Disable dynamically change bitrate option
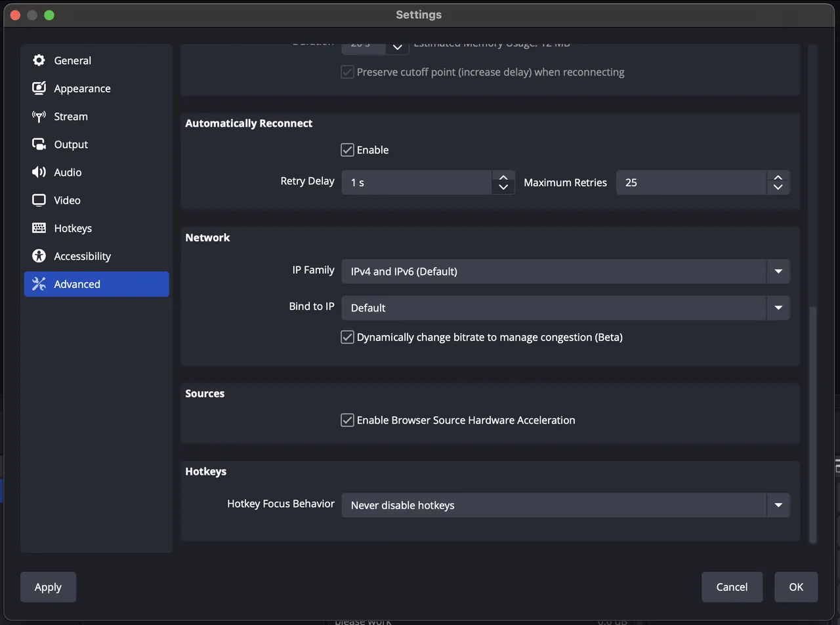This screenshot has width=840, height=625. pyautogui.click(x=348, y=337)
